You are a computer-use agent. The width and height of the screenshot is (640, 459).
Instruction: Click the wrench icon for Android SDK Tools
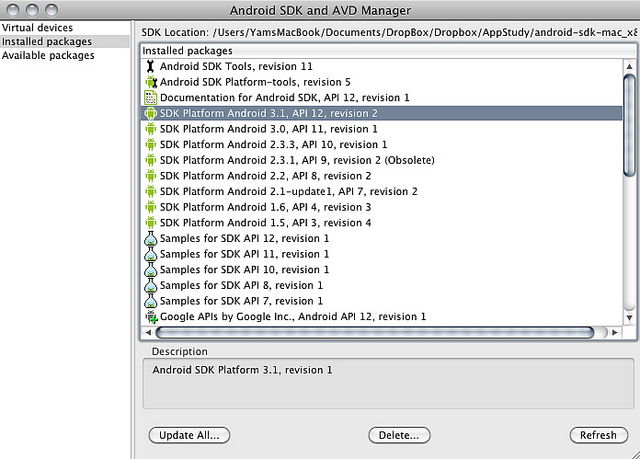(x=151, y=66)
